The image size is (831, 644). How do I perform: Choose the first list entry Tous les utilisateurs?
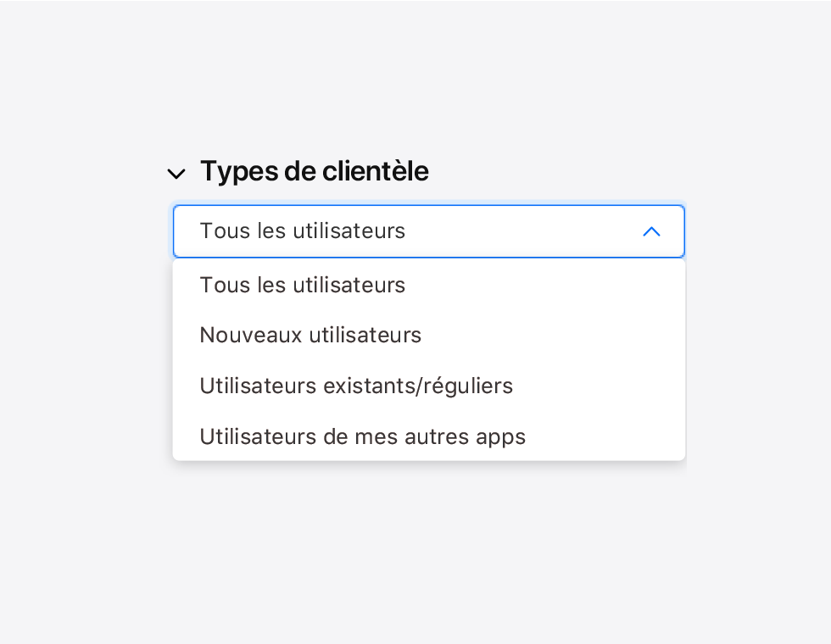pyautogui.click(x=303, y=286)
